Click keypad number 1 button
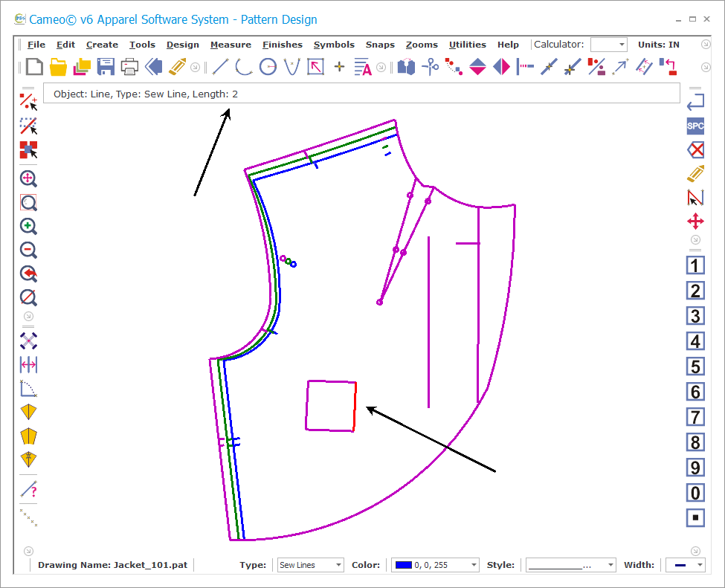This screenshot has width=725, height=588. click(x=695, y=266)
